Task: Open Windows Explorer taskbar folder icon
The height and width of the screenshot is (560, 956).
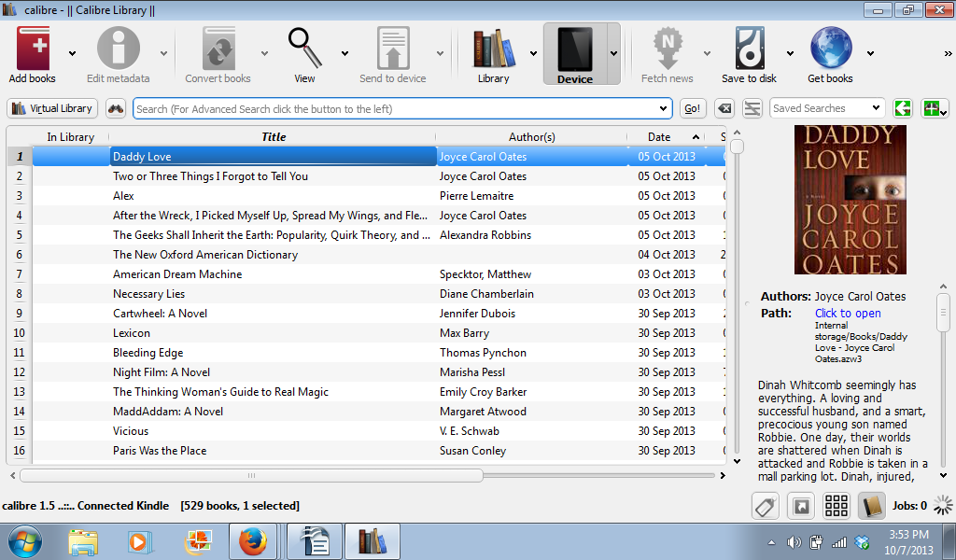Action: [83, 541]
